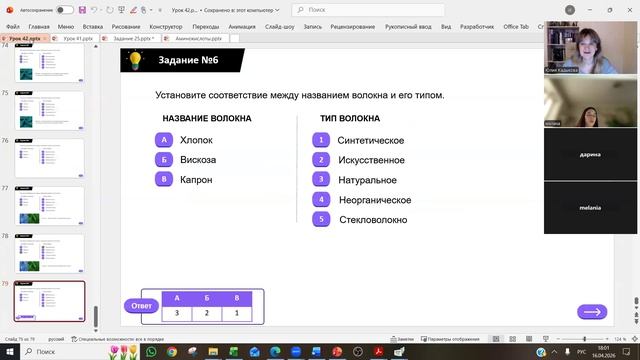Select slide 75 thumbnail
This screenshot has height=360, width=640.
coord(49,110)
